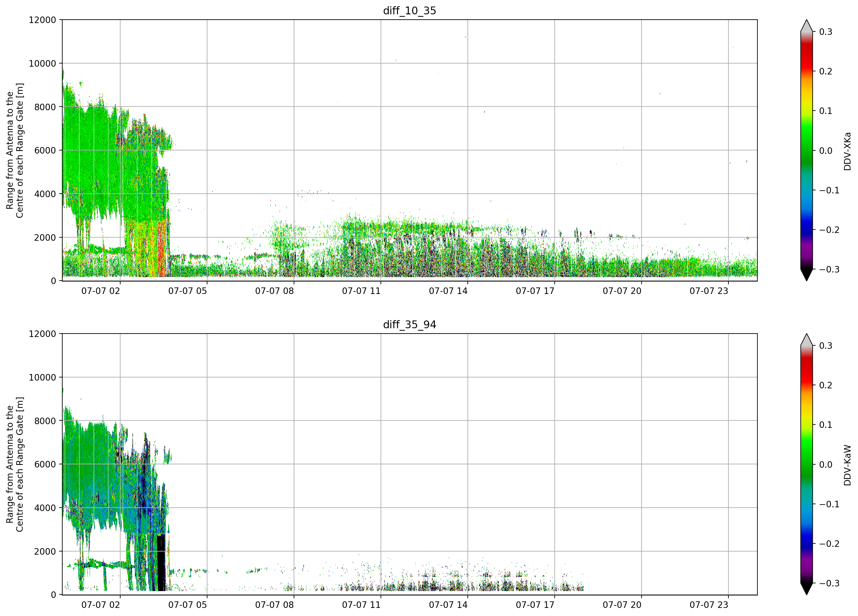Screen dimensions: 858x616
Task: Click 12000 tick on diff_10_35 y-axis
Action: pyautogui.click(x=42, y=20)
